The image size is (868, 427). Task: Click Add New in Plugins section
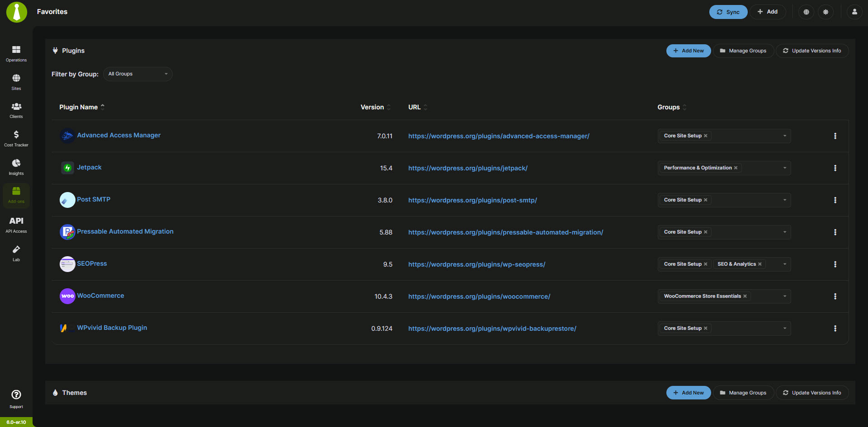tap(689, 51)
